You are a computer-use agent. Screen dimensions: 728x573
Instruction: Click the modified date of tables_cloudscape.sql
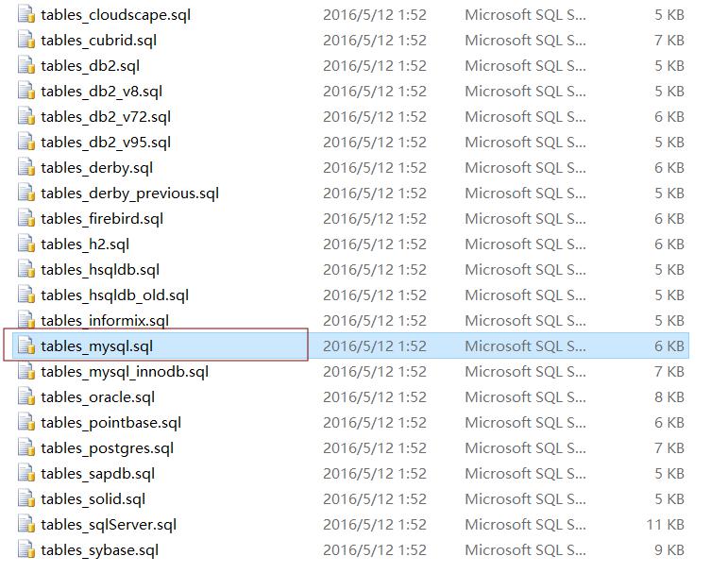tap(375, 14)
